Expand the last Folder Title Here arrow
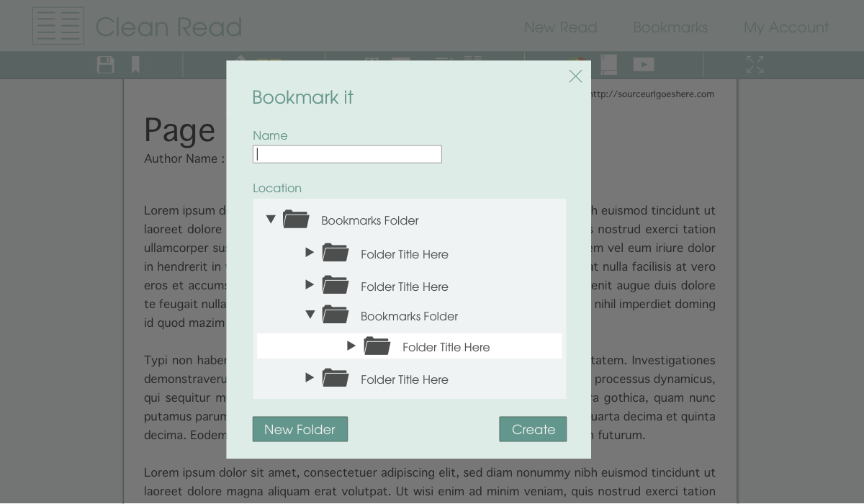864x504 pixels. 310,378
